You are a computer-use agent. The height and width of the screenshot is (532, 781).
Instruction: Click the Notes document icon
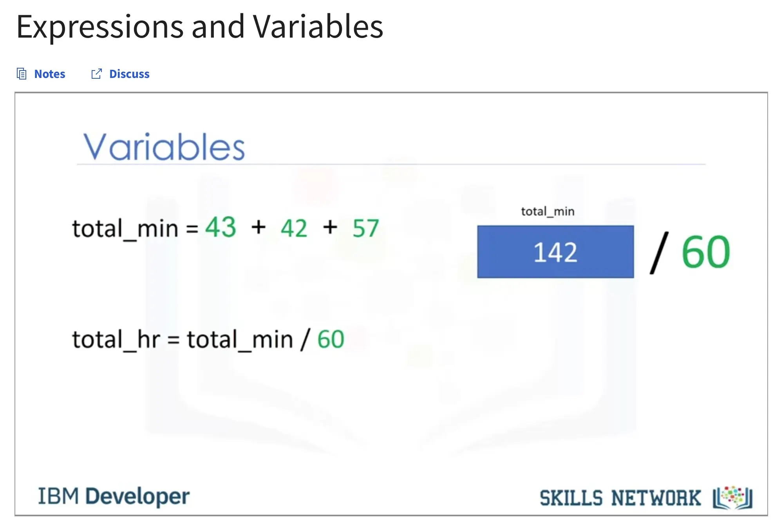pyautogui.click(x=22, y=74)
